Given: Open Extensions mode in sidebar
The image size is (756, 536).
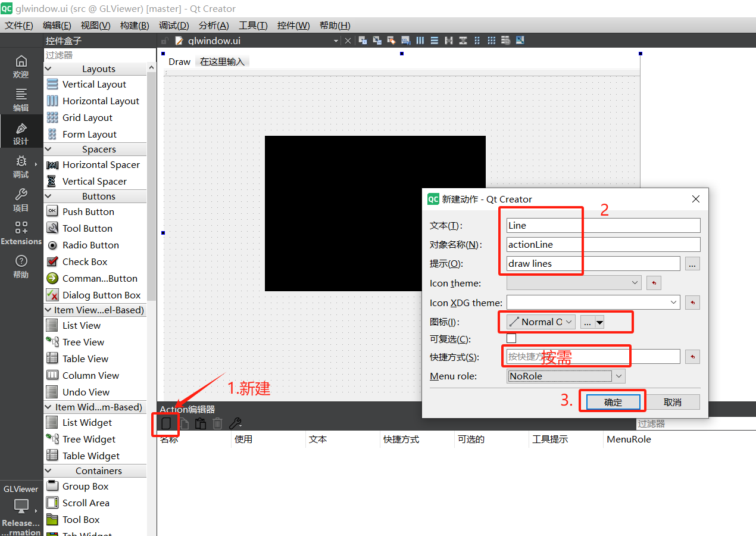Looking at the screenshot, I should tap(21, 233).
